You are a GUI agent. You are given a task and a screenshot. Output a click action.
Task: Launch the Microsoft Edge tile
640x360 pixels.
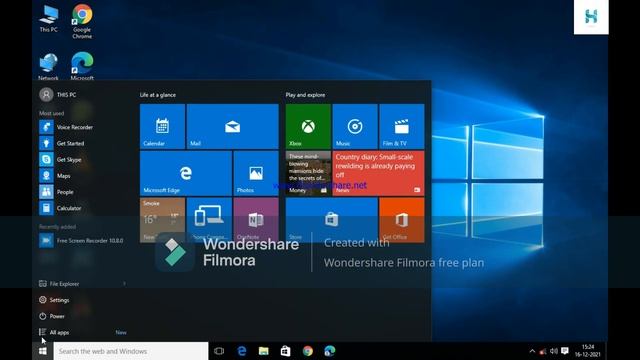coord(186,173)
